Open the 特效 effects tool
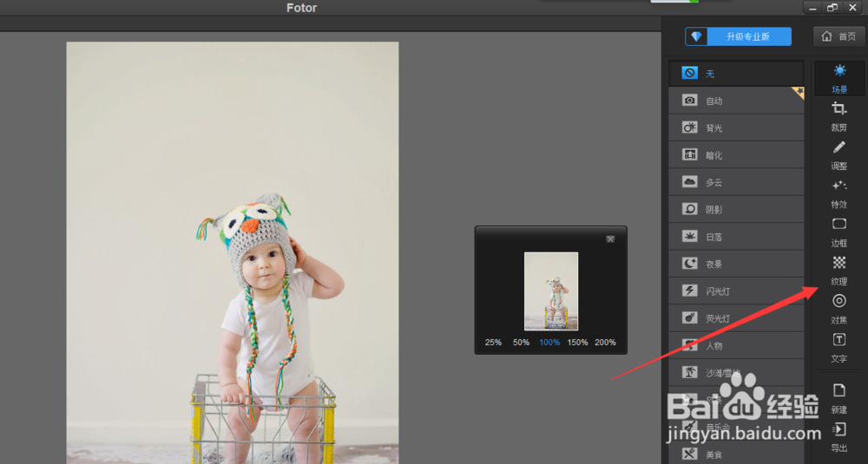Screen dimensions: 868x464 (839, 191)
